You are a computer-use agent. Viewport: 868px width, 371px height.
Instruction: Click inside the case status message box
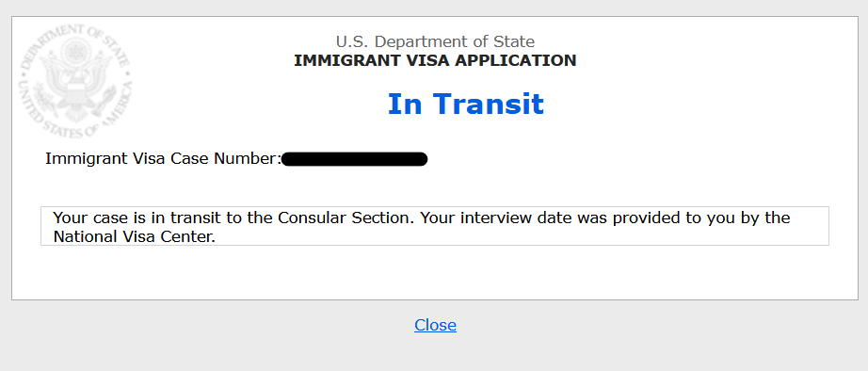435,226
